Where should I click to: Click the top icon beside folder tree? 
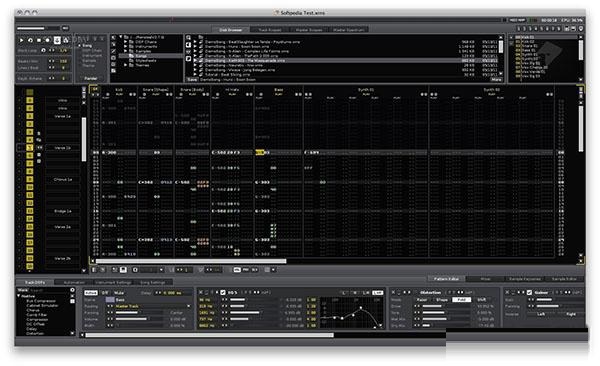click(x=113, y=38)
